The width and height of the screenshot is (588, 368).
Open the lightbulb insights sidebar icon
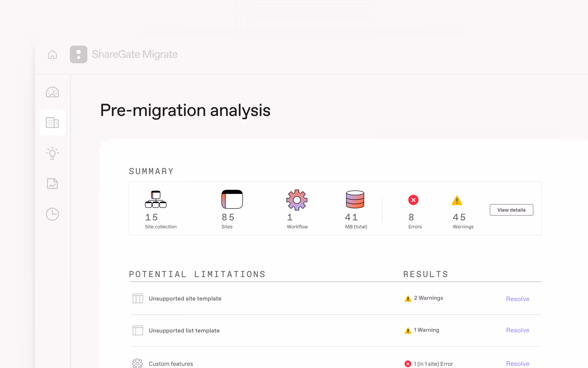52,153
